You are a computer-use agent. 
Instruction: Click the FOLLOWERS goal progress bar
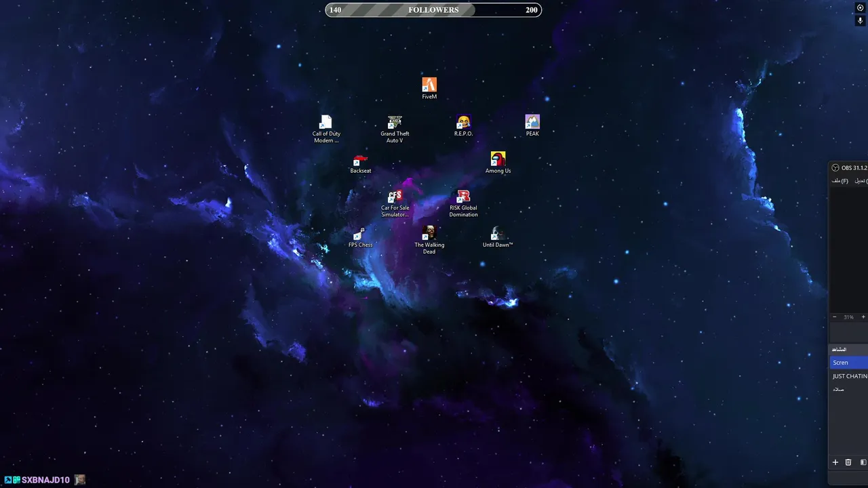pyautogui.click(x=433, y=9)
